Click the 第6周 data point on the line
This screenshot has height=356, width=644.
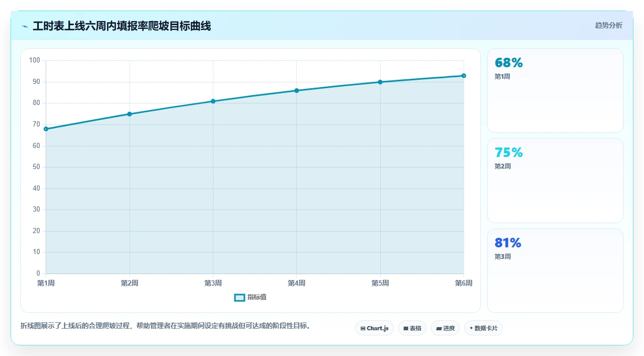click(x=464, y=76)
